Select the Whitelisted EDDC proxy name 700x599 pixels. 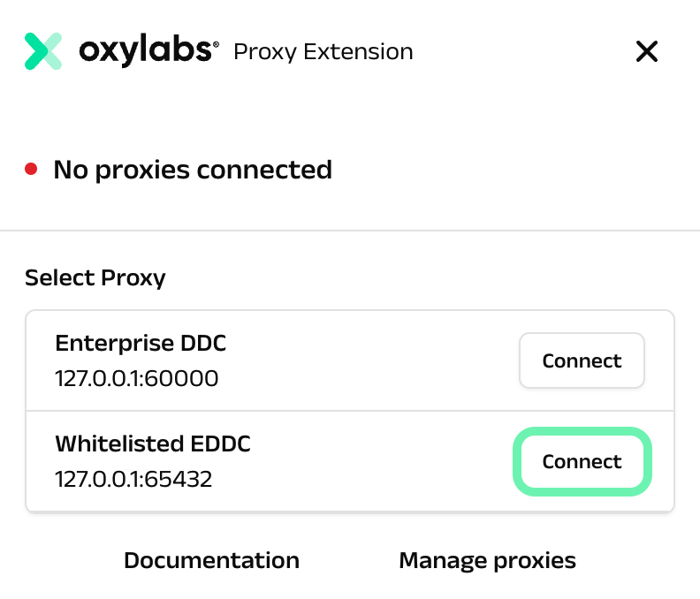(x=153, y=444)
